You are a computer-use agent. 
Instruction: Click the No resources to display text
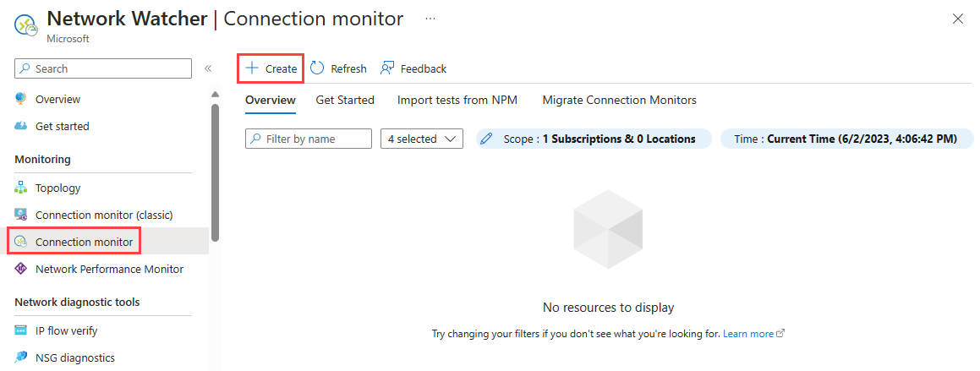pos(609,308)
